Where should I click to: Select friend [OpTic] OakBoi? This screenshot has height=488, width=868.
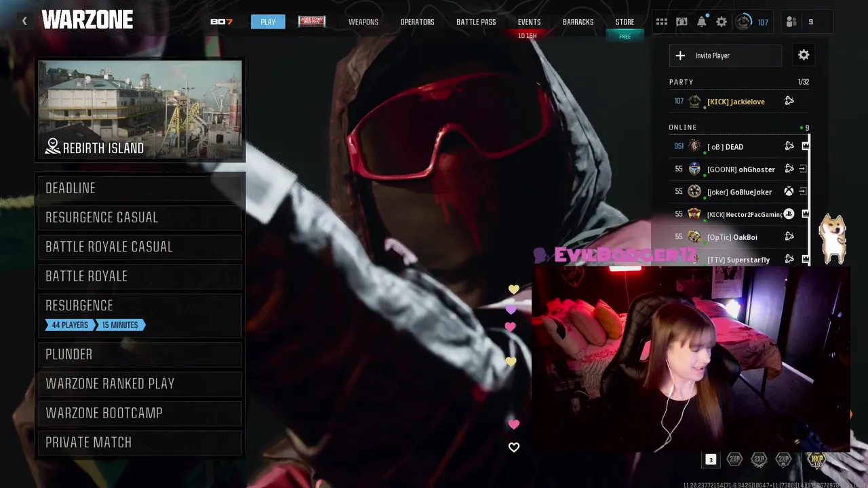732,237
